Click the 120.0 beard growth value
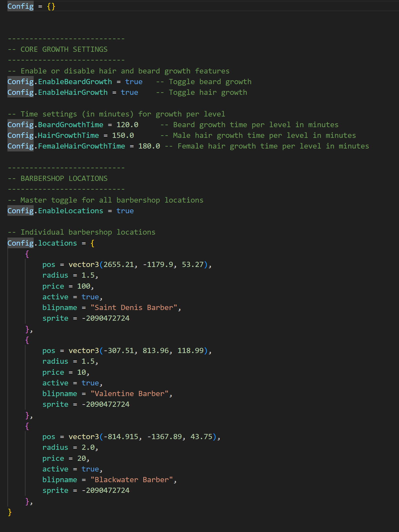The height and width of the screenshot is (532, 399). click(x=127, y=125)
